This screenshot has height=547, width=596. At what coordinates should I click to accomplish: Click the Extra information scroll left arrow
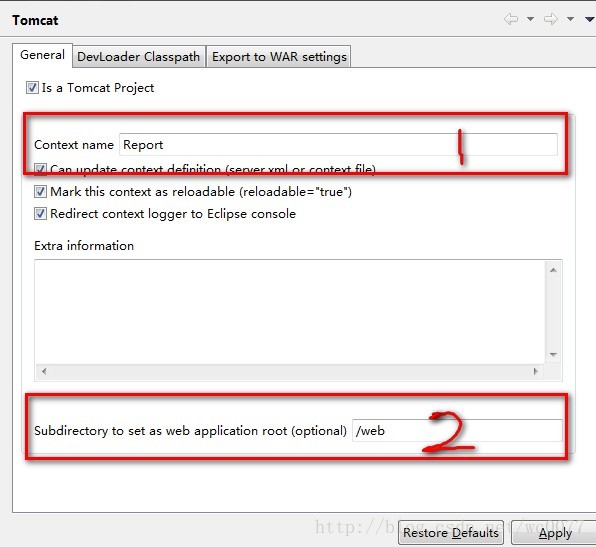[x=44, y=371]
